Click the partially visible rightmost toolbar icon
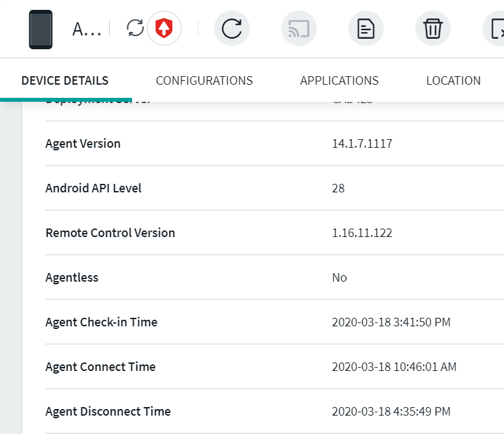The image size is (504, 434). (495, 29)
